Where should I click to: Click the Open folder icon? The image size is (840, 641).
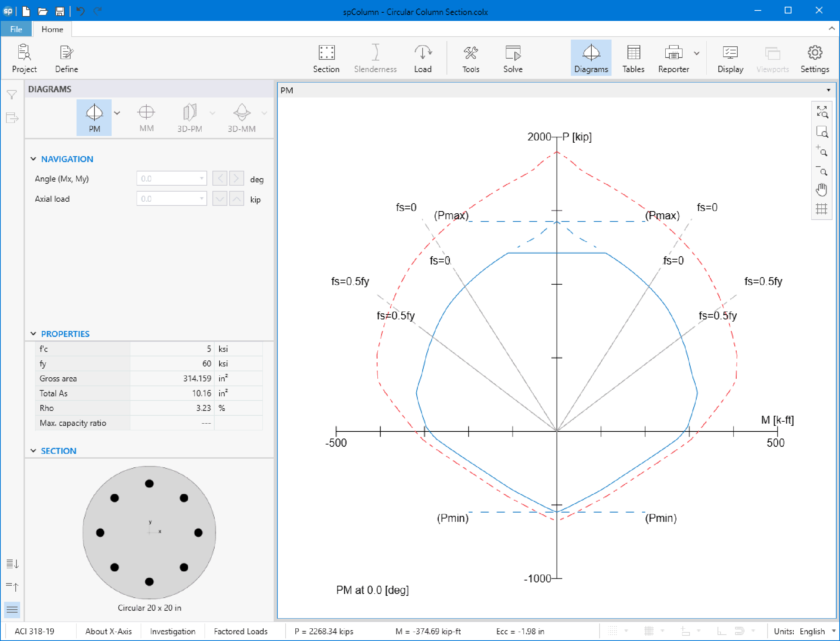coord(43,11)
